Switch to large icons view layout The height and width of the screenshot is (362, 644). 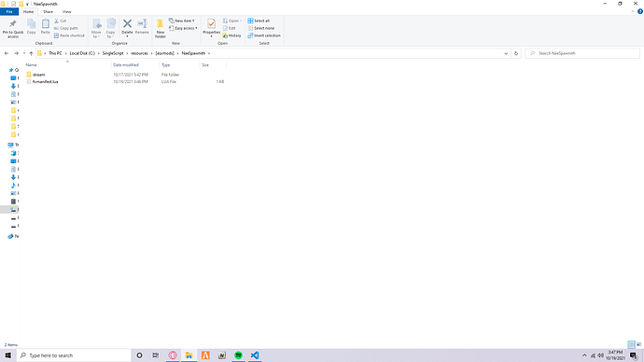click(638, 345)
